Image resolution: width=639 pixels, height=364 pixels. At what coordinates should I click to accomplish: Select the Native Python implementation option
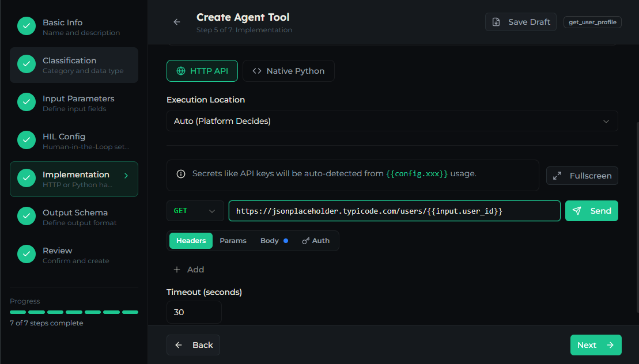[289, 71]
